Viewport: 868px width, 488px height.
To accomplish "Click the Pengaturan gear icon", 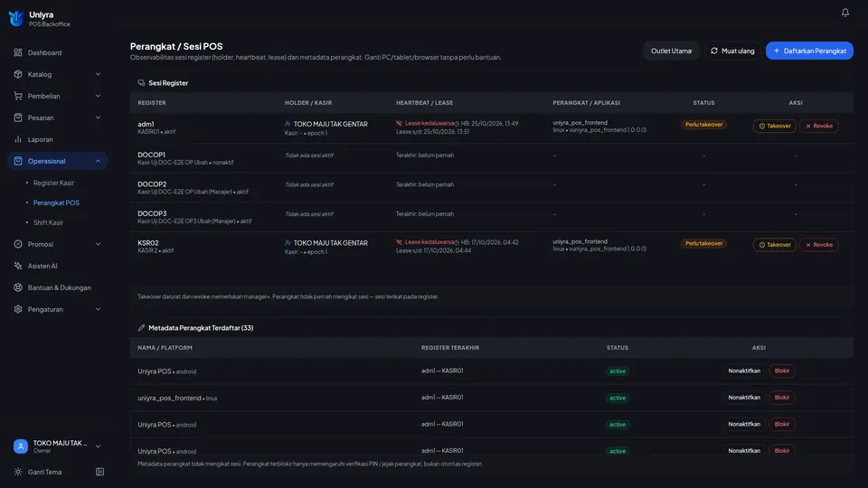I will click(18, 309).
